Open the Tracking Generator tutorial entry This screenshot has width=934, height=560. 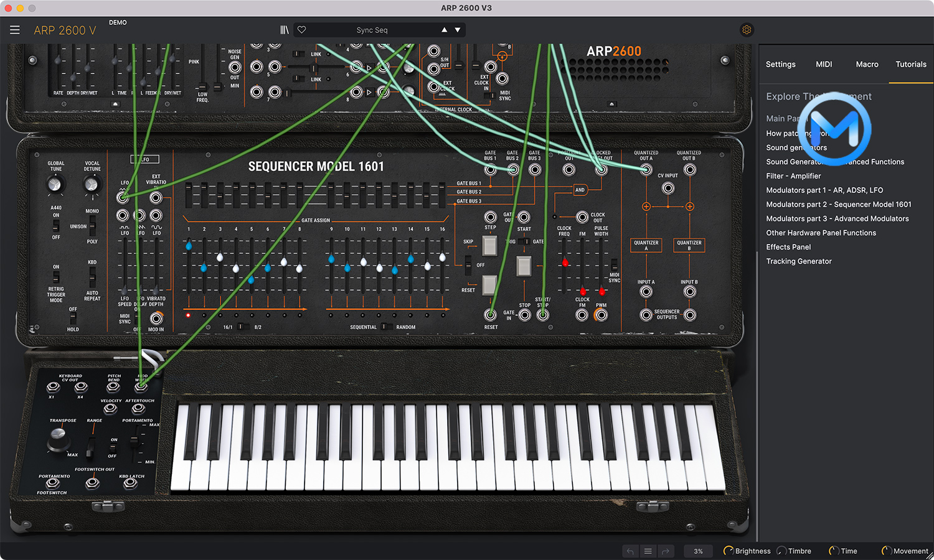tap(799, 261)
